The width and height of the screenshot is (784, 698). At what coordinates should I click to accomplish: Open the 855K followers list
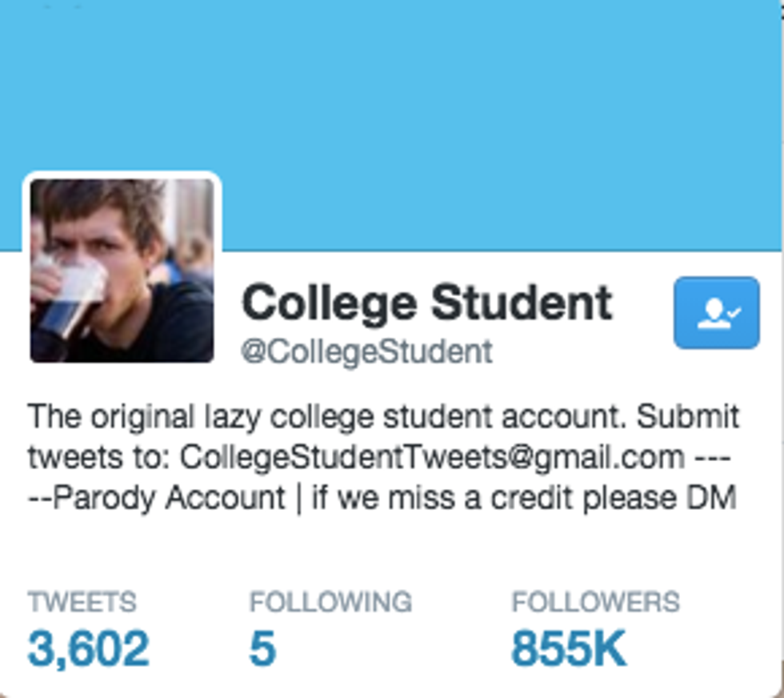(568, 648)
